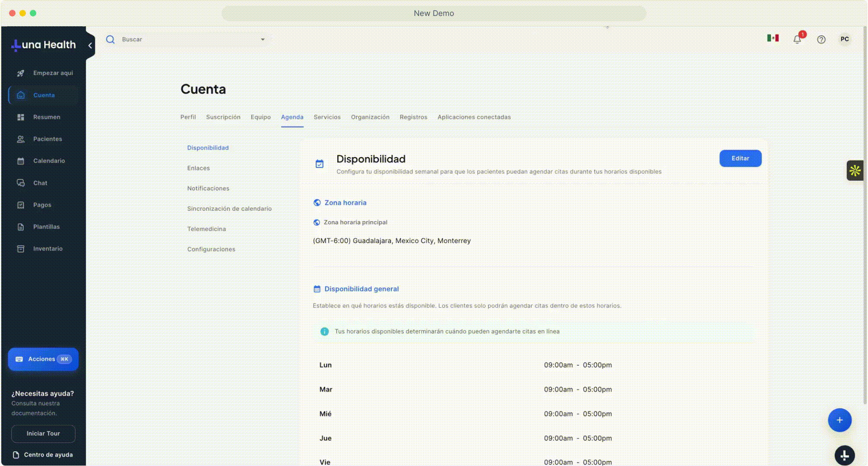Open Calendario from the sidebar

click(49, 161)
